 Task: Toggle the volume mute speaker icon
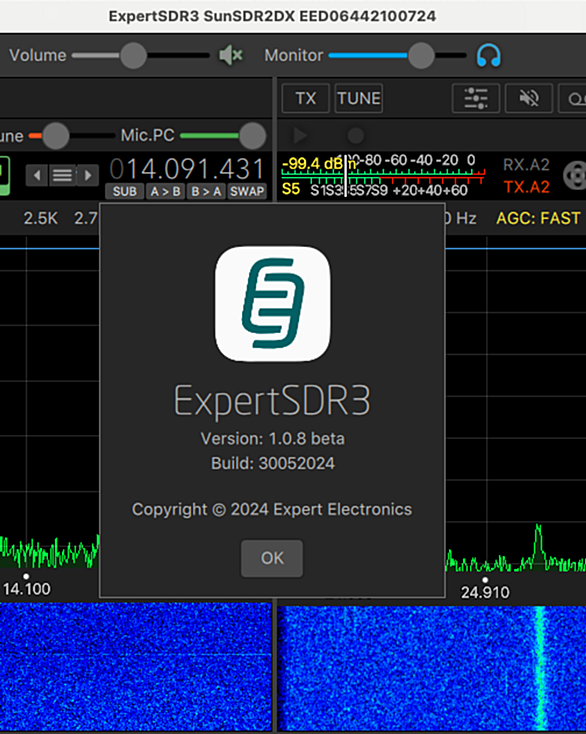230,55
